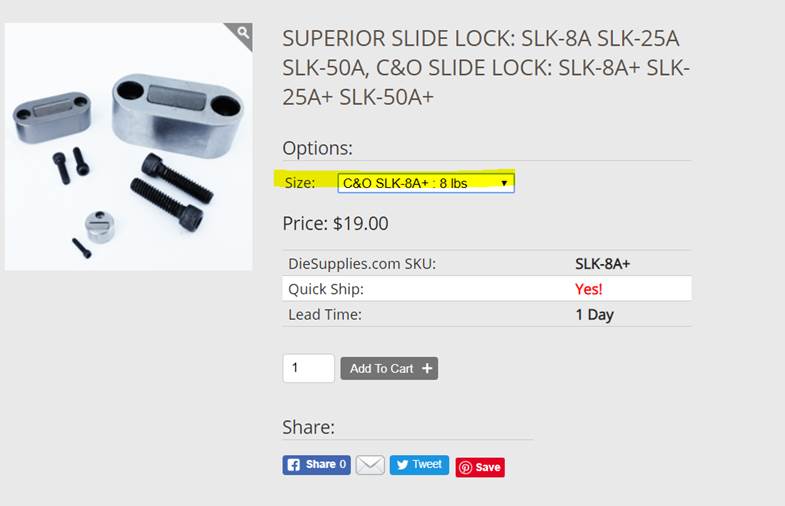Click the plus icon on Add To Cart
The height and width of the screenshot is (506, 785).
pos(427,369)
